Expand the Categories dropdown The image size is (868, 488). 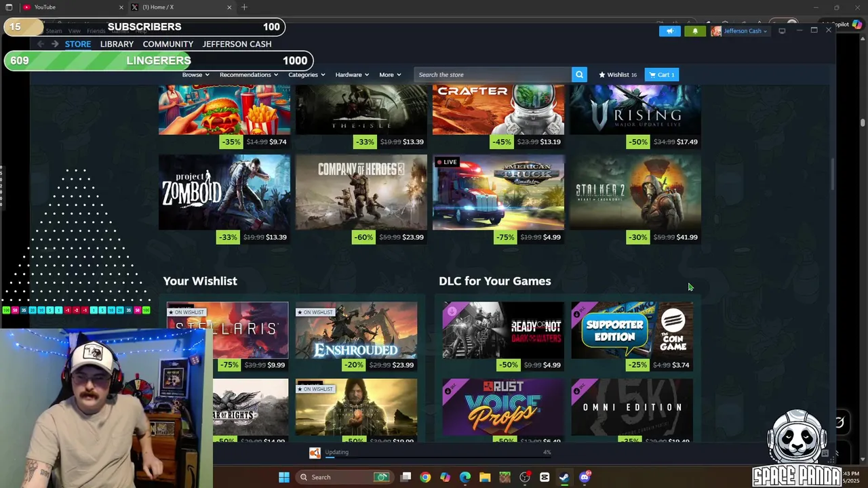point(307,75)
